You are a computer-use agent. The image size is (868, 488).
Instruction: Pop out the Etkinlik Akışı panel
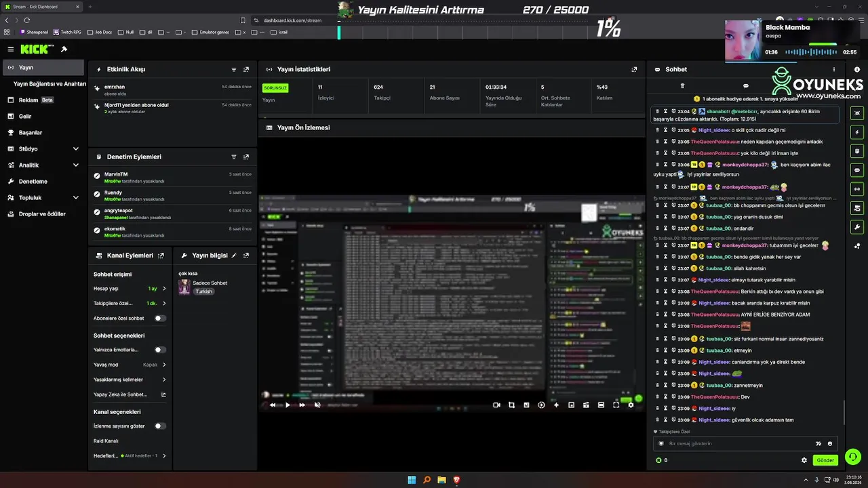pos(246,69)
